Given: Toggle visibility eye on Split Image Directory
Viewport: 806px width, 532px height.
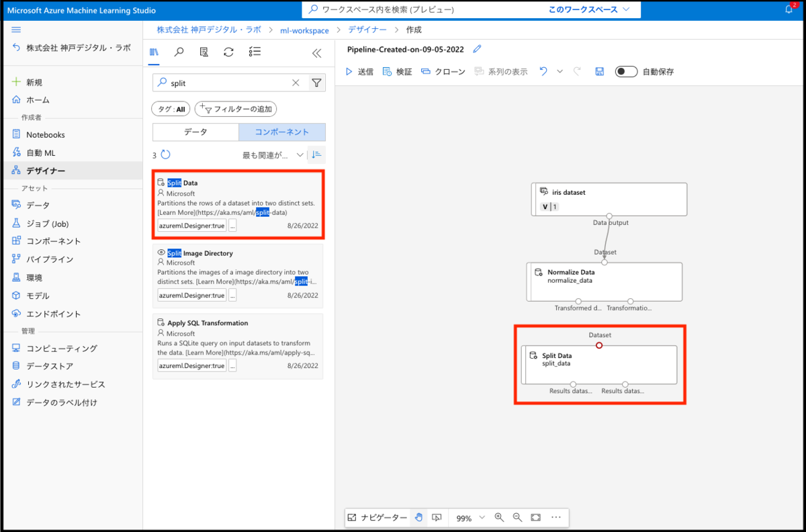Looking at the screenshot, I should coord(161,253).
